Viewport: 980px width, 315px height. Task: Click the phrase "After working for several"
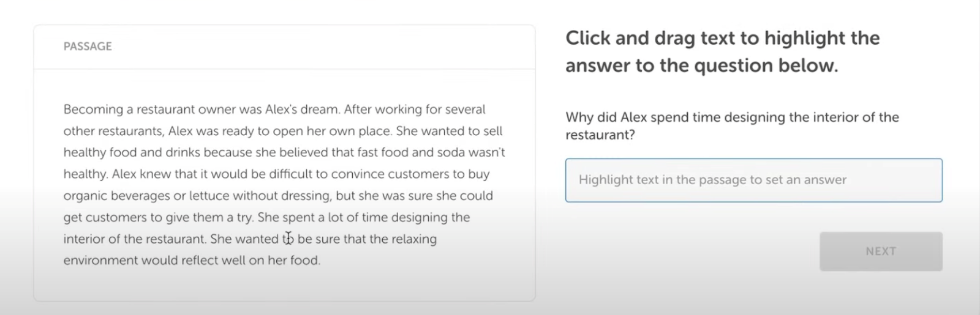pyautogui.click(x=415, y=109)
